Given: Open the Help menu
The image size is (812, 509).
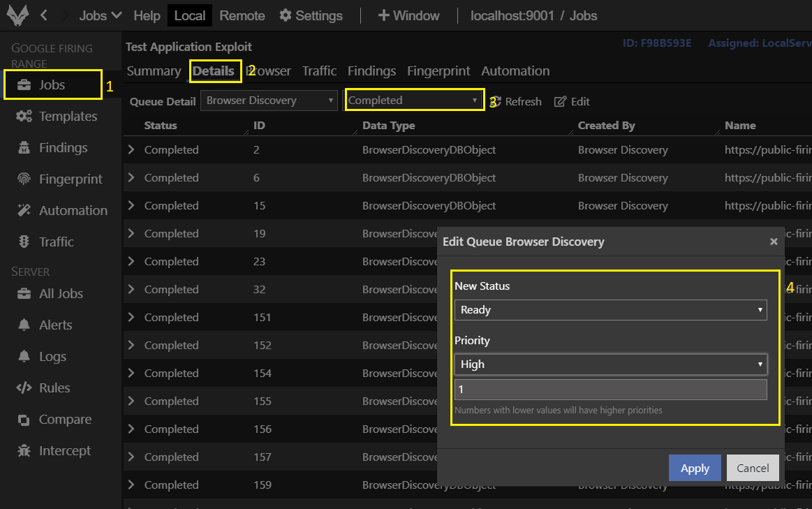Looking at the screenshot, I should (147, 15).
